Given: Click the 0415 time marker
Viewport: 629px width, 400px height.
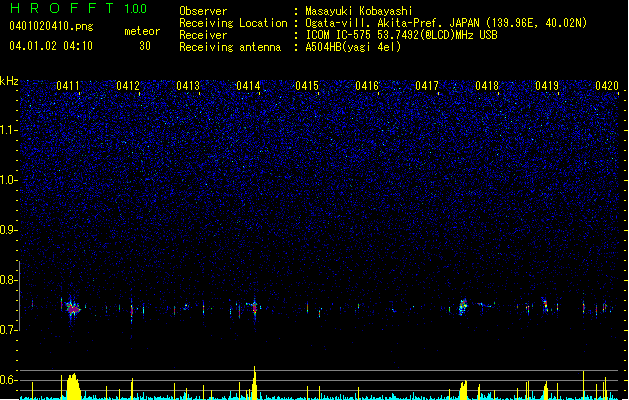Looking at the screenshot, I should point(307,86).
